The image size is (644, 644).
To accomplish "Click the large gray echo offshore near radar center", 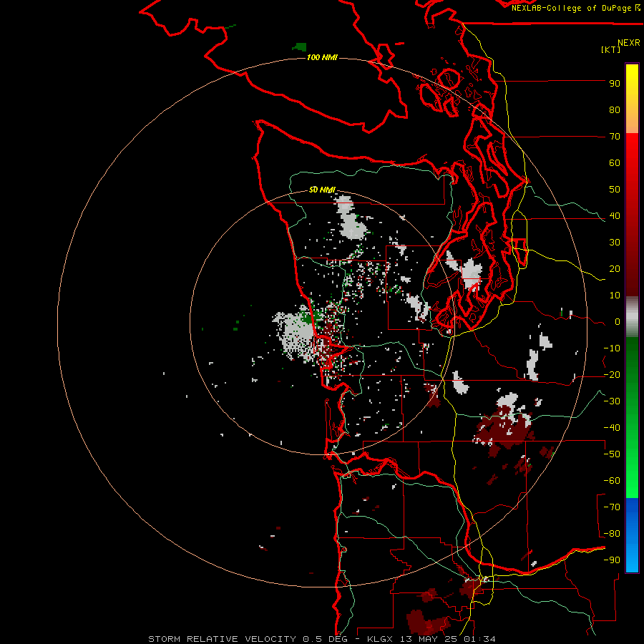I will click(295, 336).
